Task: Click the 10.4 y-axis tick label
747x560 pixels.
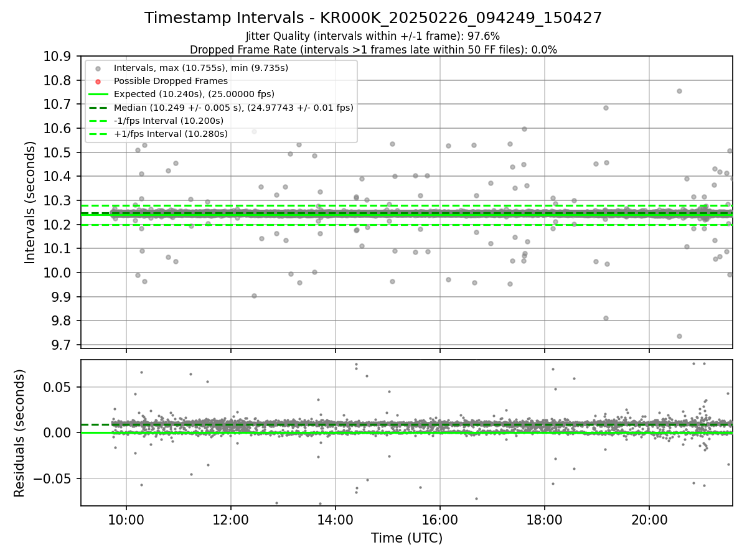Action: pos(59,177)
